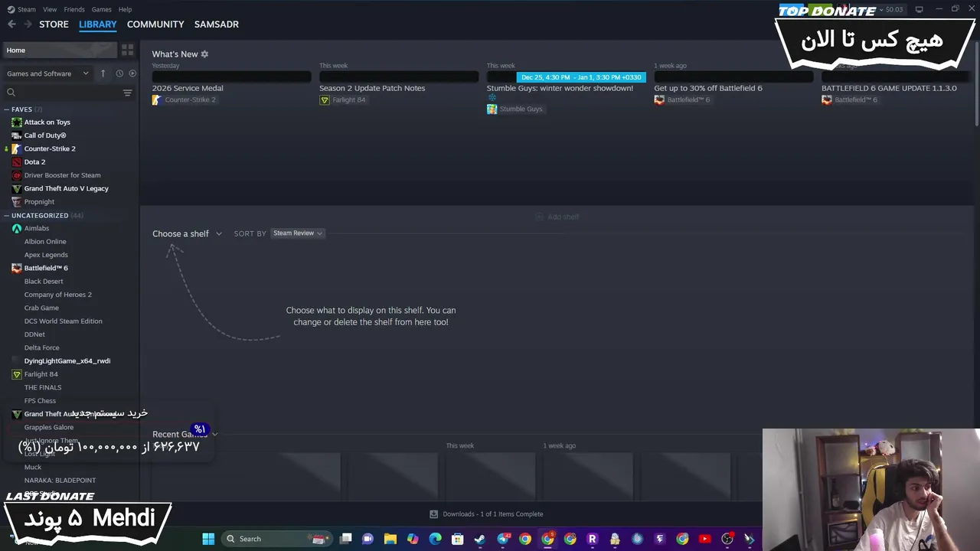Viewport: 980px width, 551px height.
Task: Collapse the FAVES category
Action: (6, 109)
